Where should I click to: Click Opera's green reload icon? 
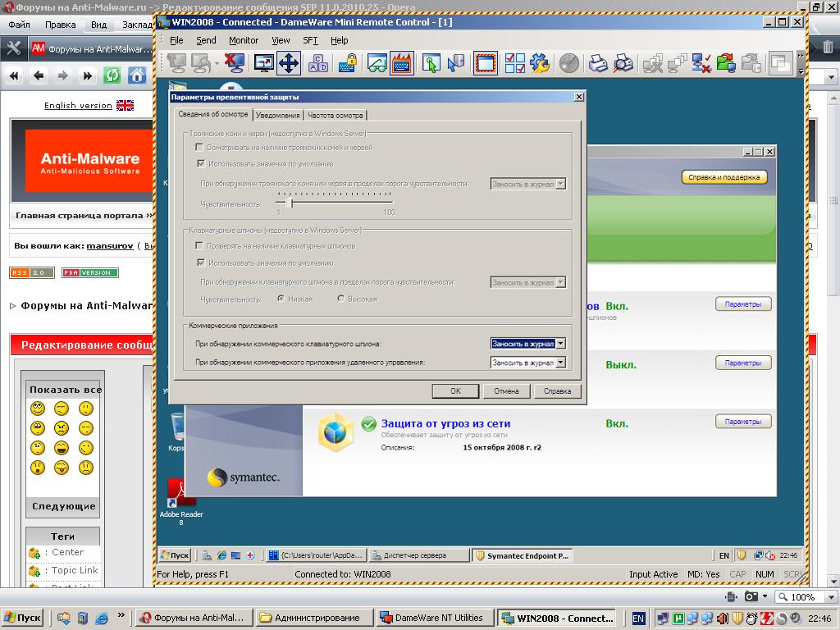[112, 75]
